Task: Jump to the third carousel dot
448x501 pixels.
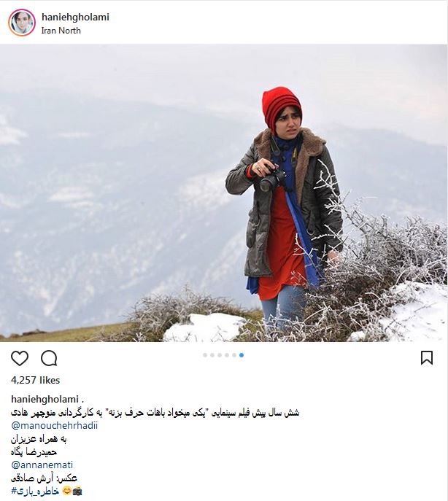Action: point(220,355)
